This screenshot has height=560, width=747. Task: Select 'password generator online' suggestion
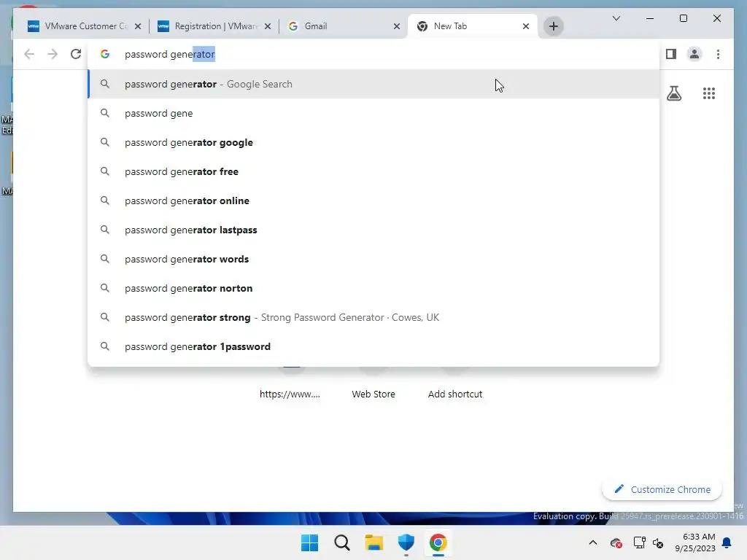click(x=374, y=201)
